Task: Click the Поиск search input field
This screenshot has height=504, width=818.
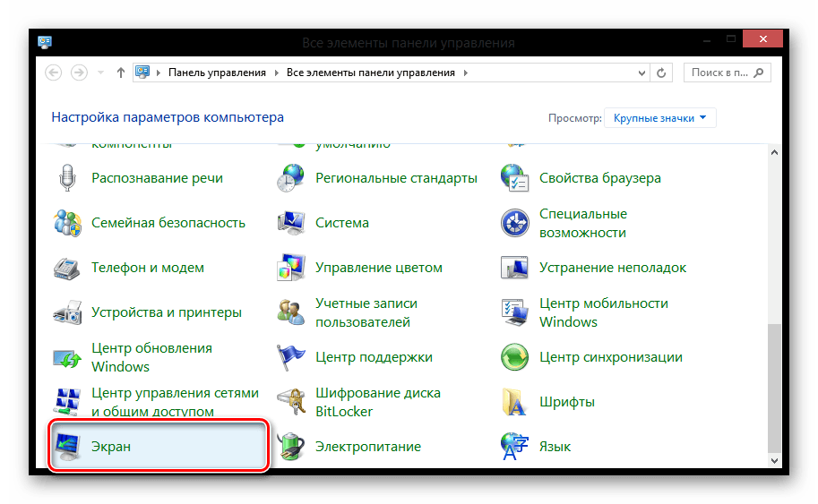Action: pyautogui.click(x=721, y=73)
